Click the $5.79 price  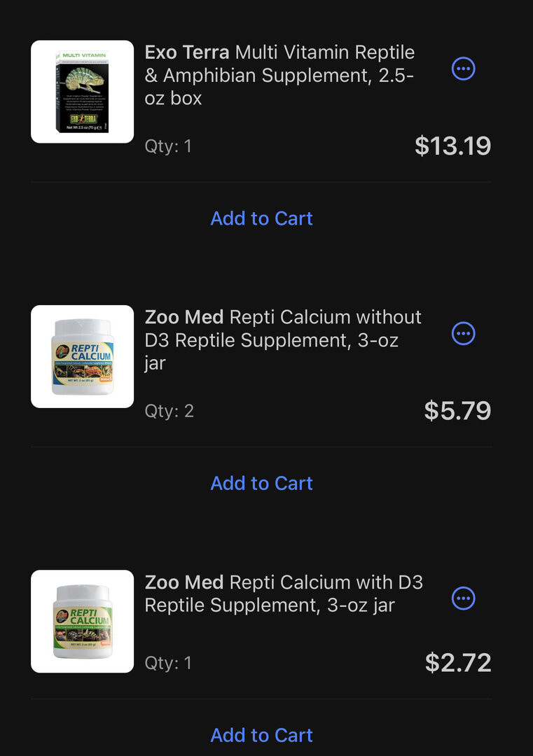pyautogui.click(x=457, y=411)
